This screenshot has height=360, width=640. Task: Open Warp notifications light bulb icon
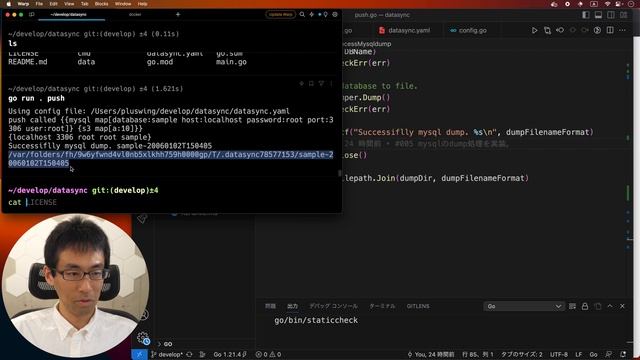pos(325,14)
